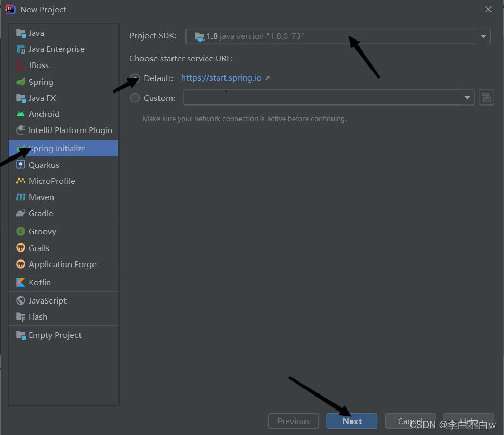The width and height of the screenshot is (504, 435).
Task: Open the Project SDK dropdown
Action: pyautogui.click(x=338, y=36)
